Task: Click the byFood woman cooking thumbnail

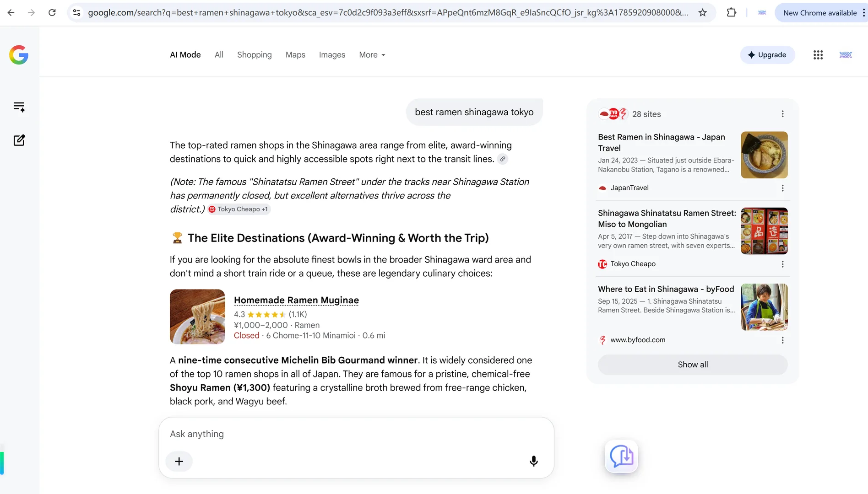Action: tap(764, 307)
